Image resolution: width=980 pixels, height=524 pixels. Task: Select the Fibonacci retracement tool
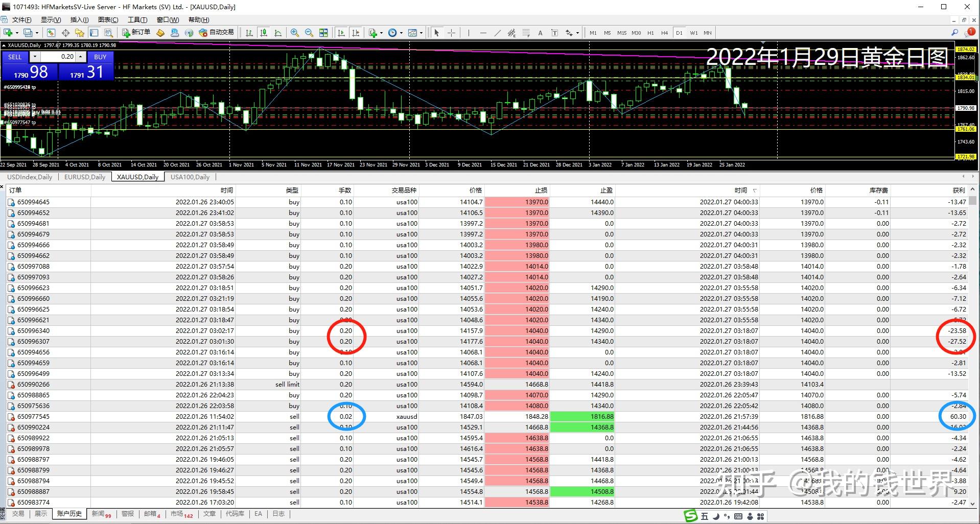click(526, 33)
